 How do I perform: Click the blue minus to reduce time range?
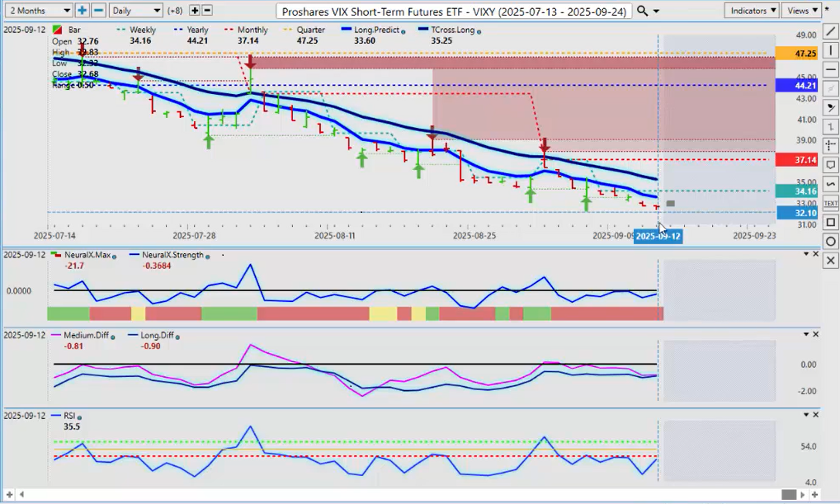point(98,10)
